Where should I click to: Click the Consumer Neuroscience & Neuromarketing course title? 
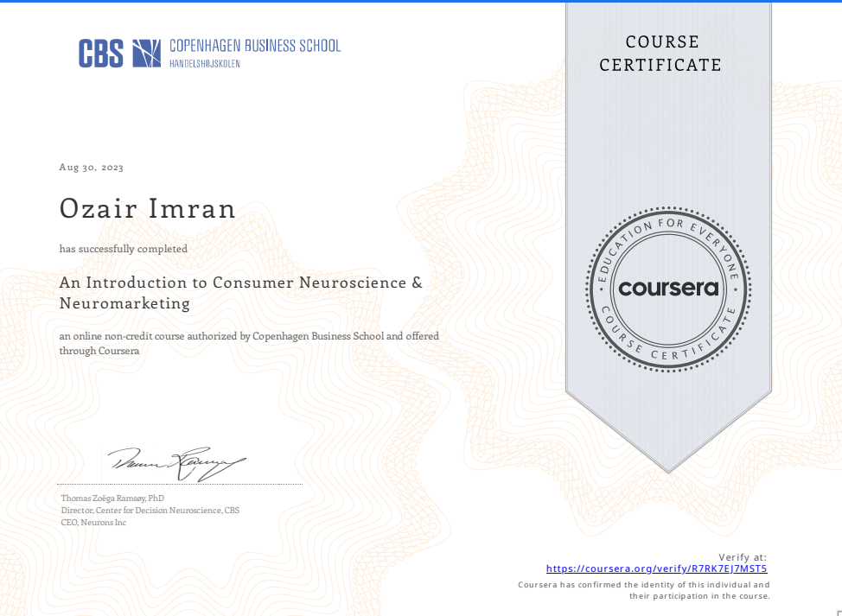coord(240,293)
